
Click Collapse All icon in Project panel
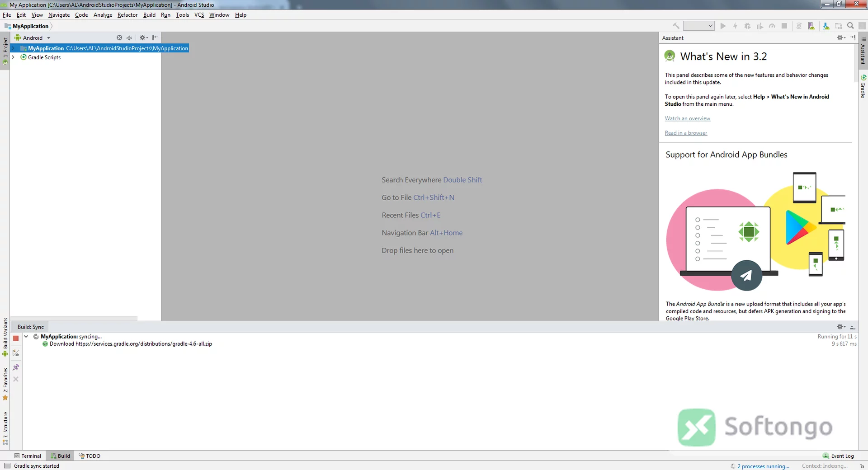[x=129, y=38]
